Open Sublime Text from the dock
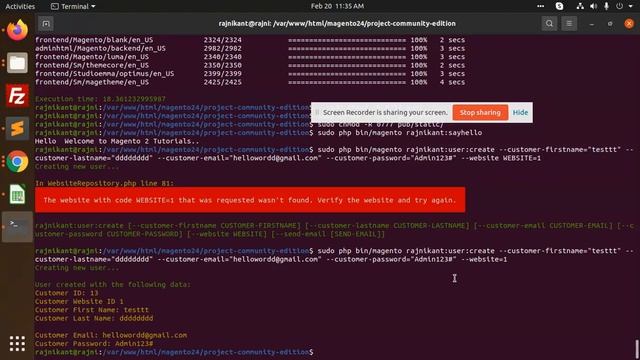The height and width of the screenshot is (360, 640). (17, 129)
